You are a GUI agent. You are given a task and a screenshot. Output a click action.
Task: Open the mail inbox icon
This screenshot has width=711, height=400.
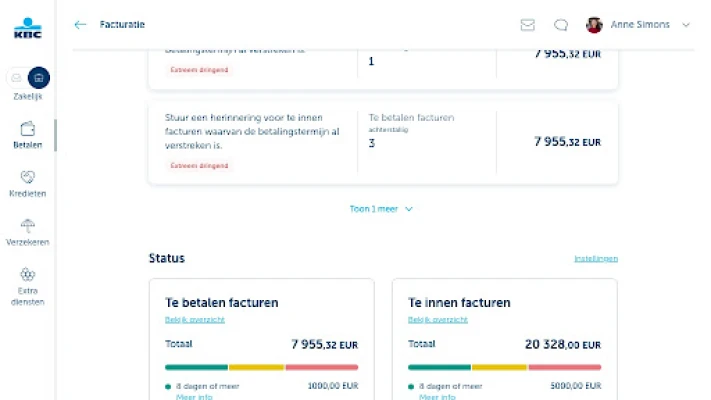point(528,25)
